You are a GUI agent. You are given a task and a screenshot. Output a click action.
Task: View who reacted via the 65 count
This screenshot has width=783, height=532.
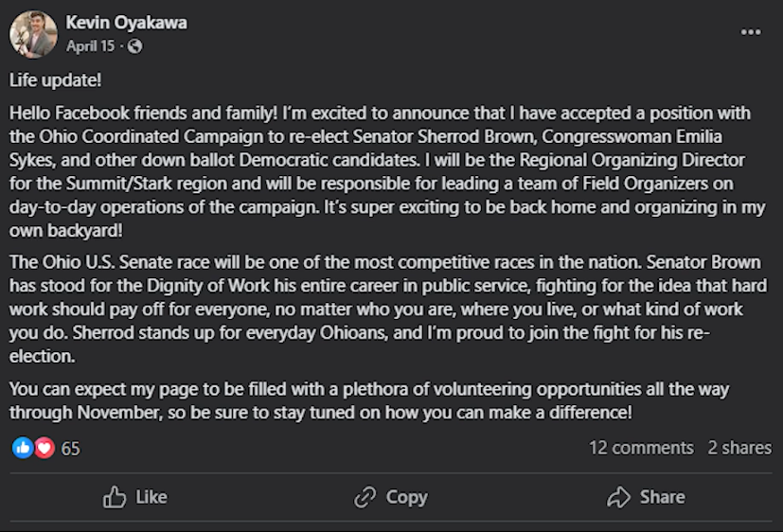click(x=71, y=449)
